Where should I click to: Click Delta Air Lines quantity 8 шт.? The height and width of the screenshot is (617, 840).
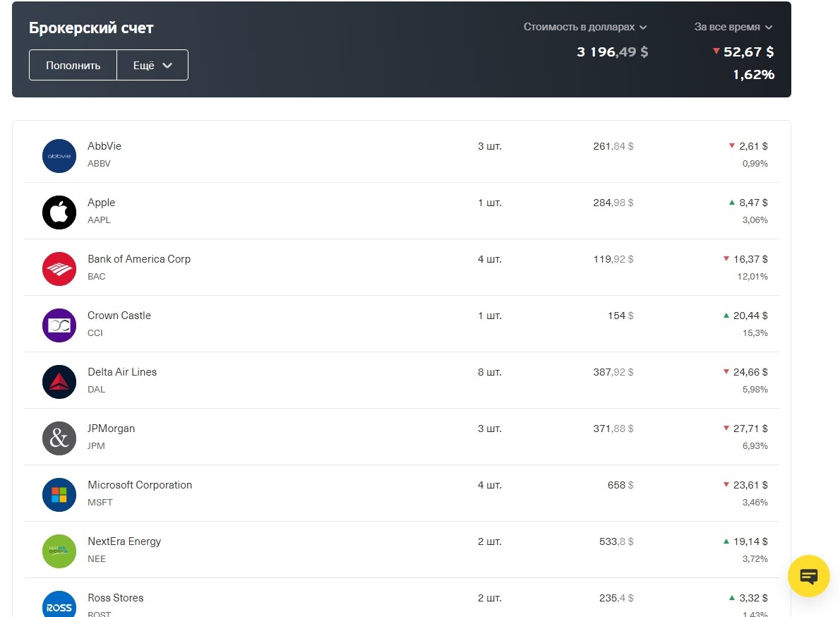(490, 372)
